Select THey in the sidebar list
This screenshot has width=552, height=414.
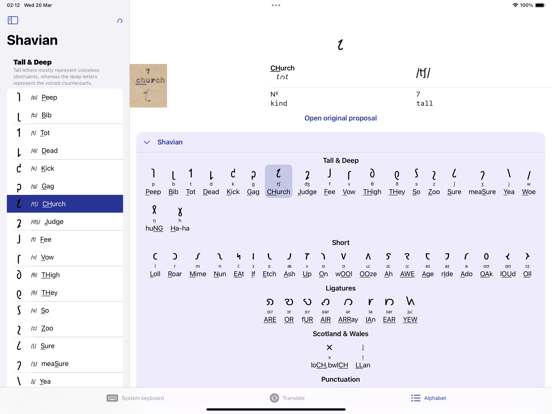65,293
